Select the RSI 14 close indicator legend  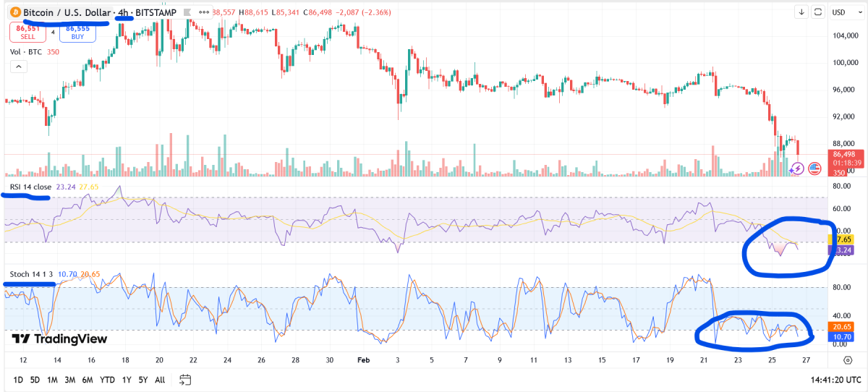click(30, 187)
